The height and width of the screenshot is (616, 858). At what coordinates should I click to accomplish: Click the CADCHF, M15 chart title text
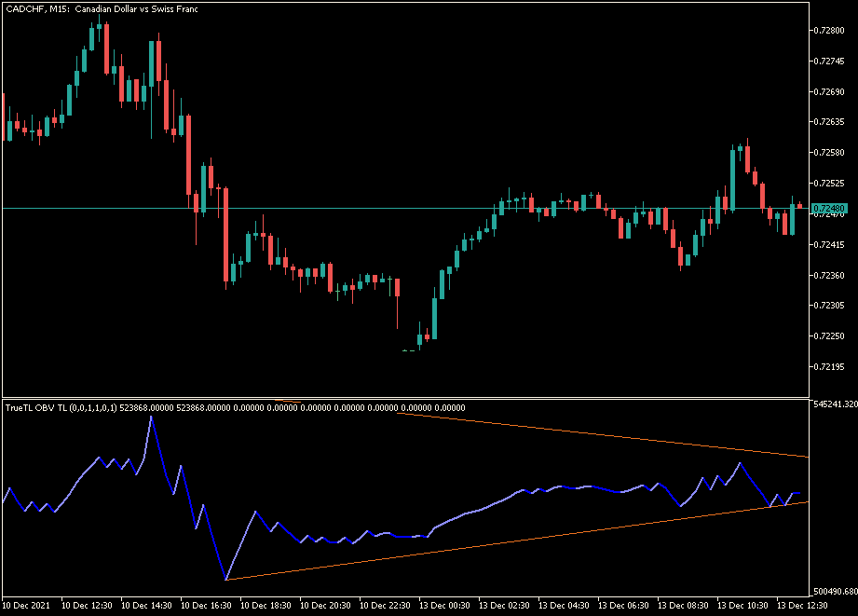(x=102, y=9)
